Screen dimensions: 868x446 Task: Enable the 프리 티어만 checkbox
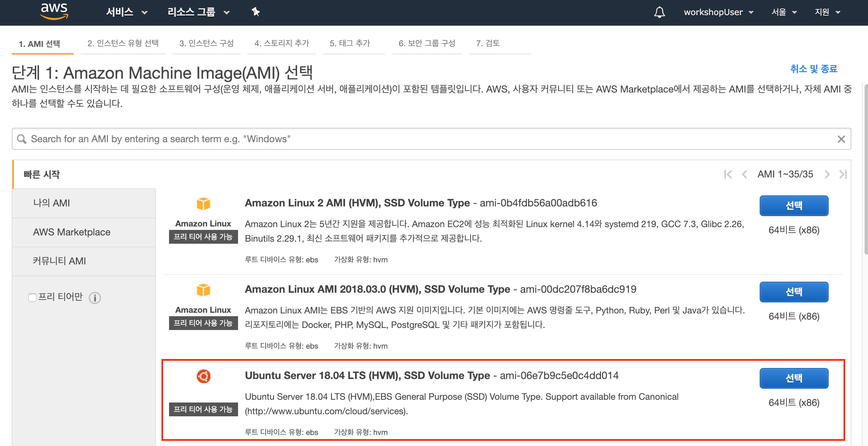[x=32, y=297]
